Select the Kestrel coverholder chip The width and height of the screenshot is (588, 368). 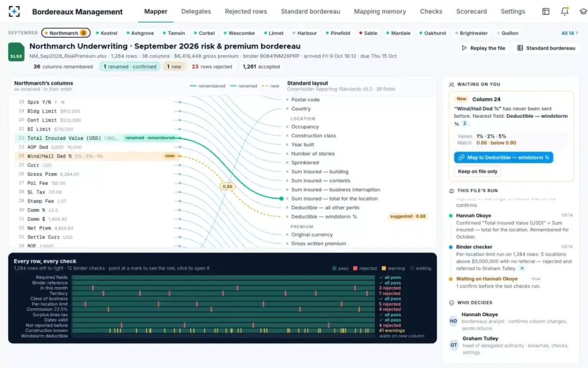click(106, 33)
